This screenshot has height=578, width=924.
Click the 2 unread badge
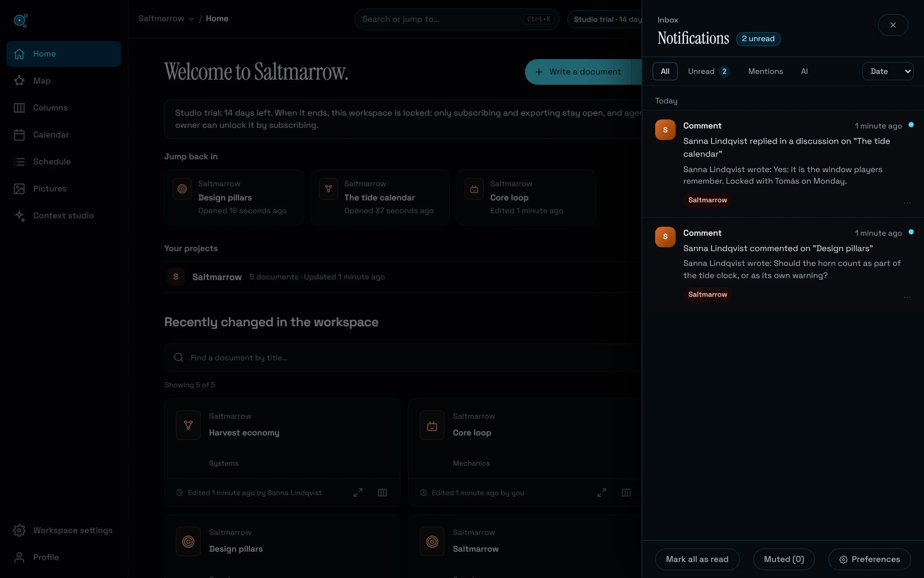click(x=758, y=39)
